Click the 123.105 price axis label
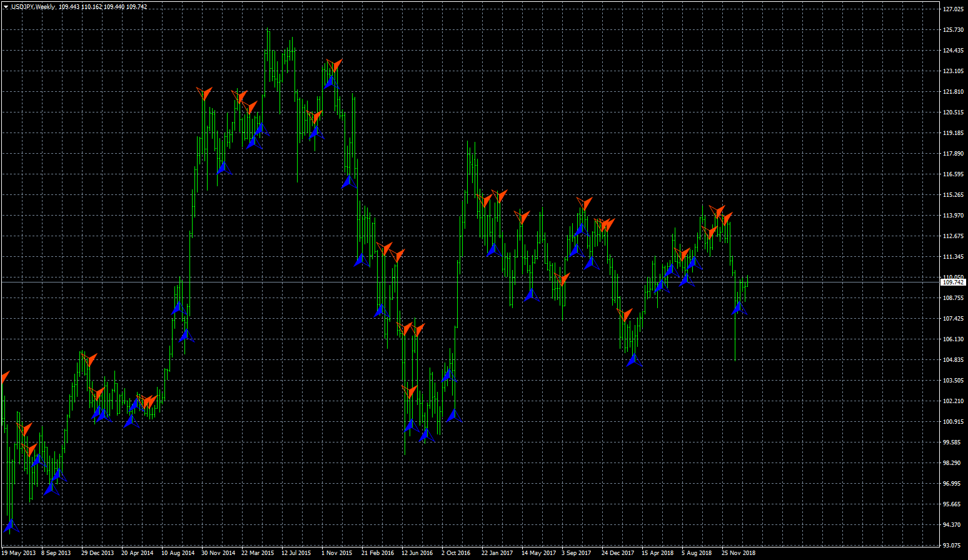Image resolution: width=968 pixels, height=560 pixels. 952,71
